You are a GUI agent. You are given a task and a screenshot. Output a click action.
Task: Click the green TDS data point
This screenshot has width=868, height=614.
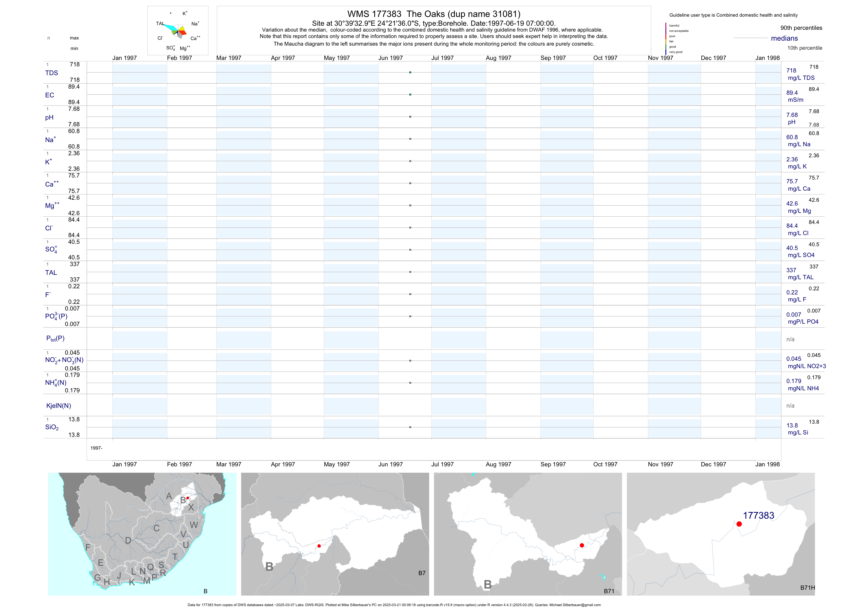410,72
